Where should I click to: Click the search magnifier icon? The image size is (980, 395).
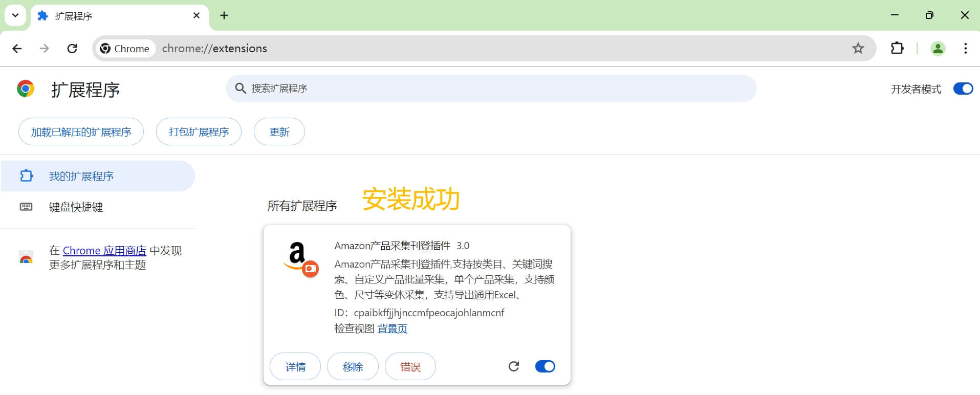241,89
